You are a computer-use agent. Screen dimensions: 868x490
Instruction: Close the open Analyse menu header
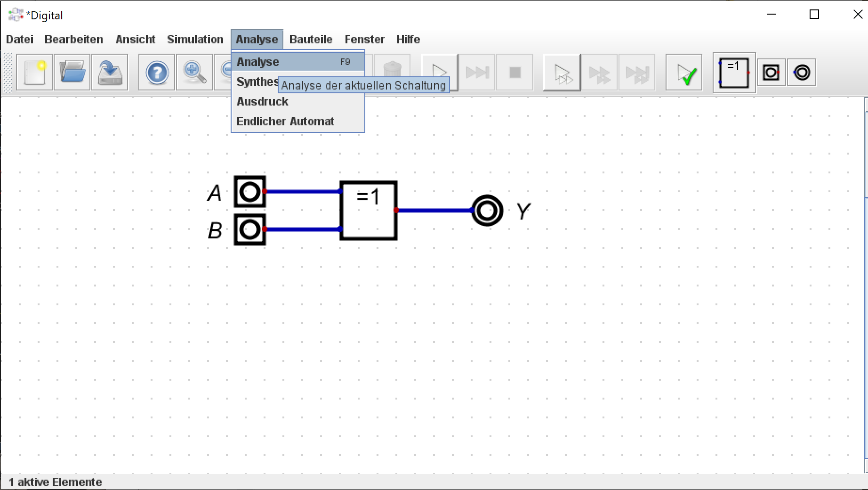(x=257, y=39)
